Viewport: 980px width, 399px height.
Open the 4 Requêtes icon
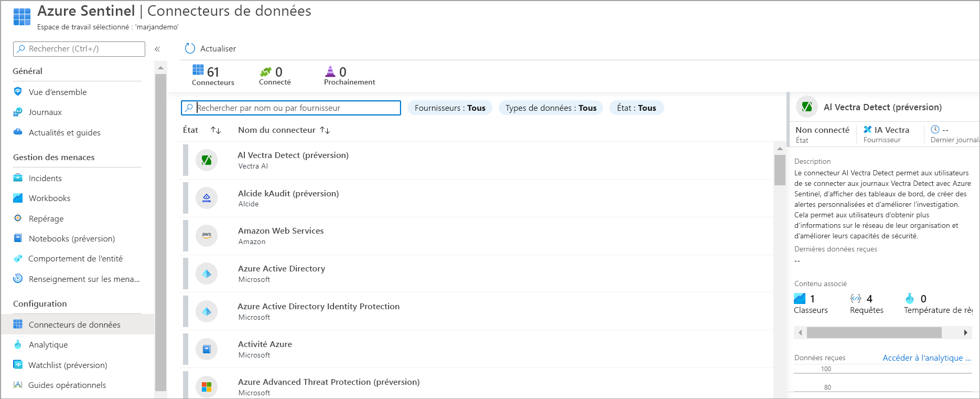(x=856, y=299)
